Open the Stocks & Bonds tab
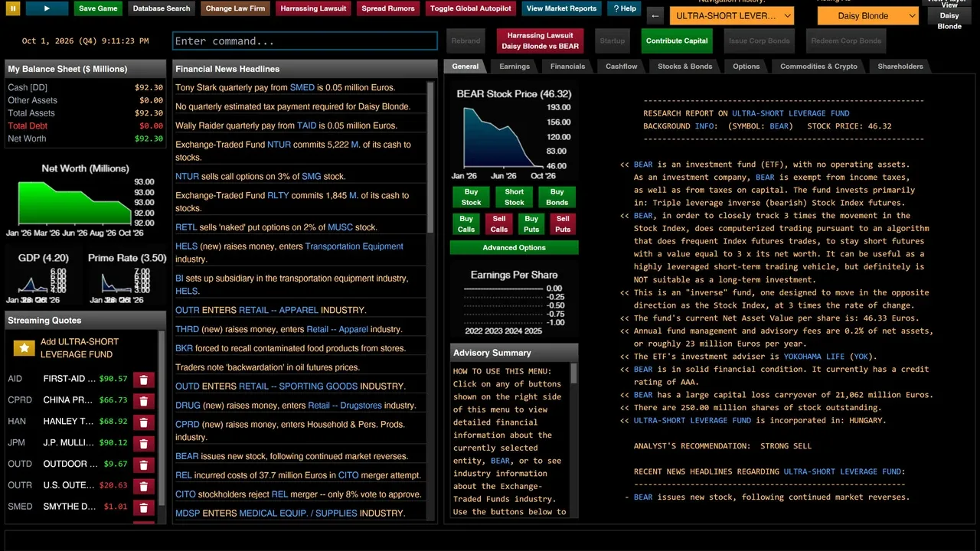980x551 pixels. [685, 67]
